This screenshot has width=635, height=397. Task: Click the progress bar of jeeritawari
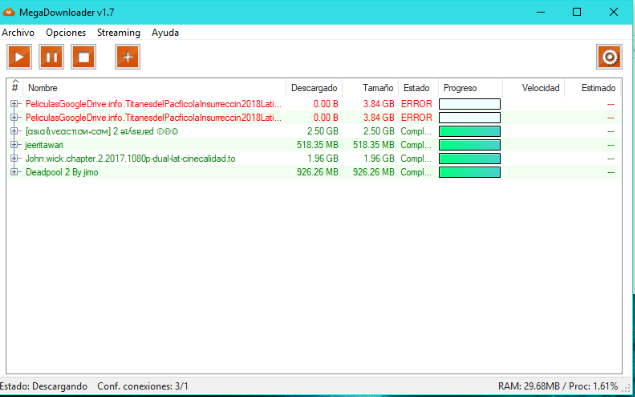point(470,145)
